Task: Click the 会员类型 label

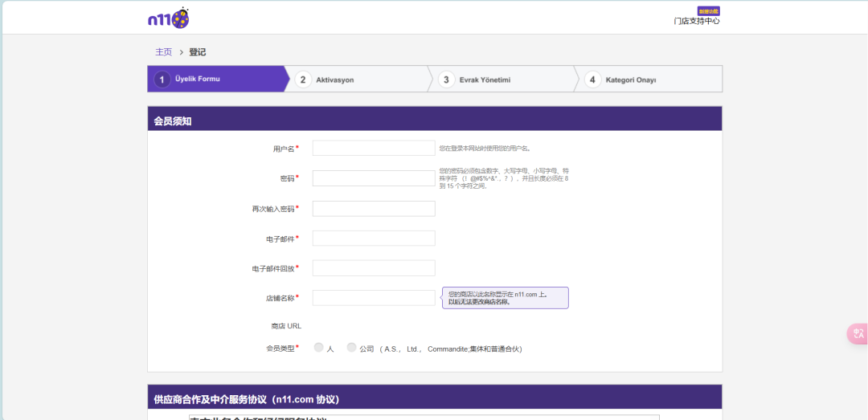Action: tap(280, 349)
